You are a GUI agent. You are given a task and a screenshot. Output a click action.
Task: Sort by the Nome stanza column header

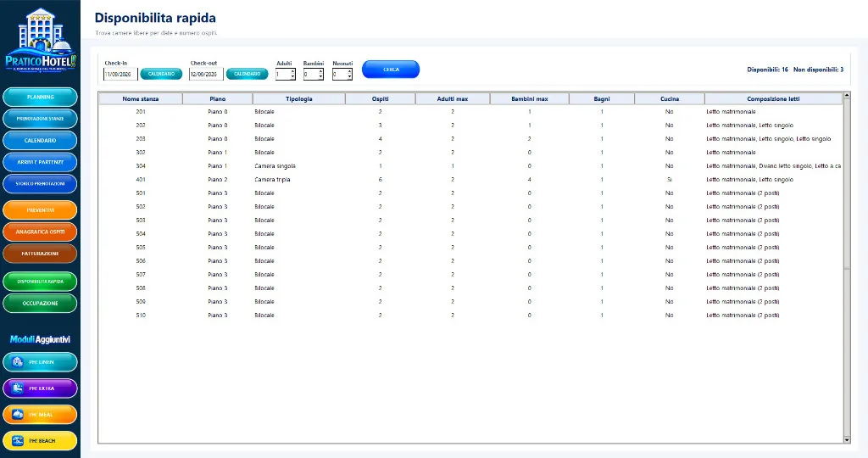click(141, 98)
